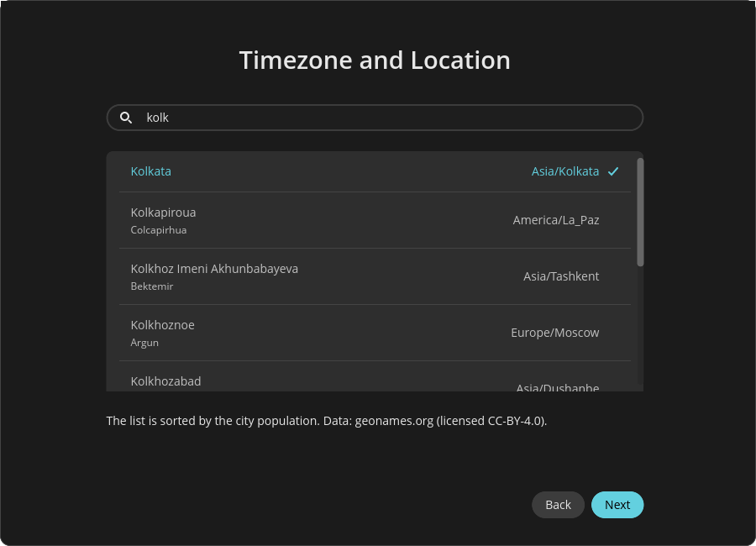Viewport: 756px width, 546px height.
Task: Choose Kolkapiroua from the city list
Action: (164, 213)
